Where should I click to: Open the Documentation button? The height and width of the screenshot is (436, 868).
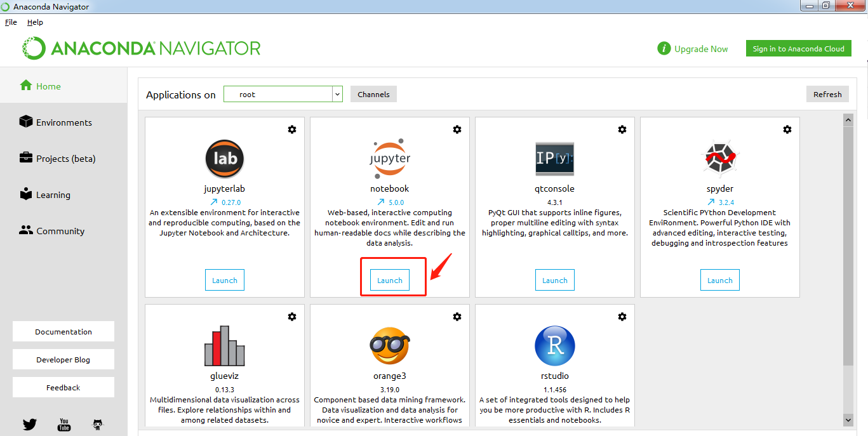pyautogui.click(x=63, y=331)
